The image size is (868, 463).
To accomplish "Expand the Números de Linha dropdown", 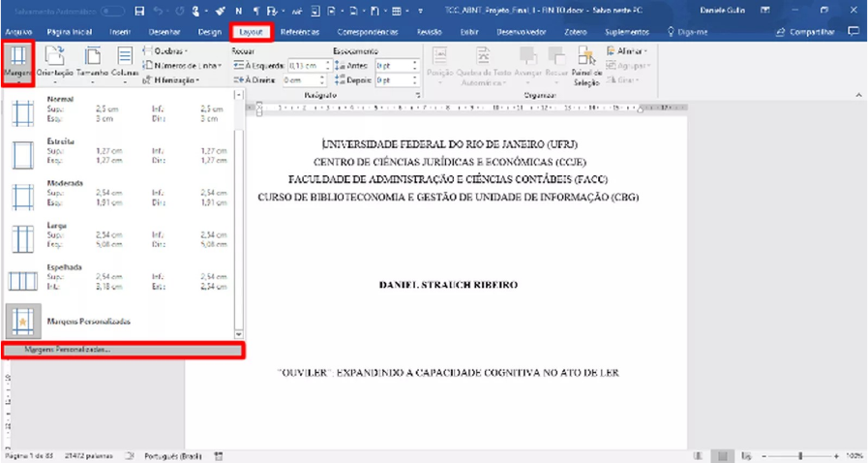I will 182,65.
